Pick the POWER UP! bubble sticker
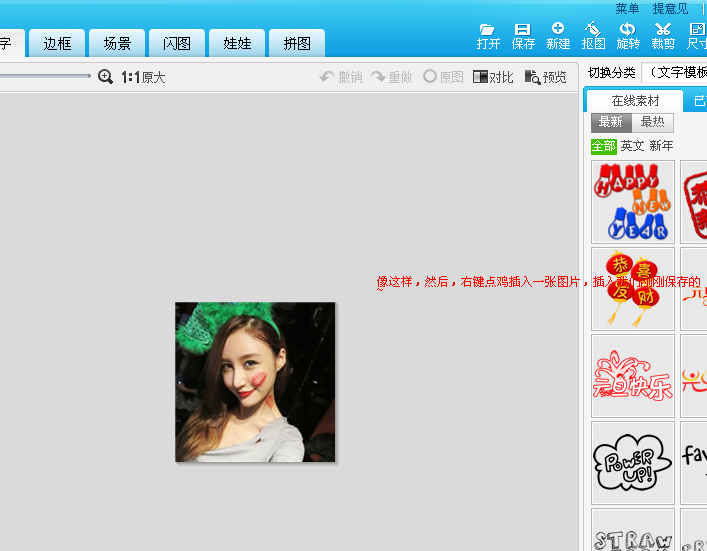Screen dimensions: 707x551 click(633, 463)
